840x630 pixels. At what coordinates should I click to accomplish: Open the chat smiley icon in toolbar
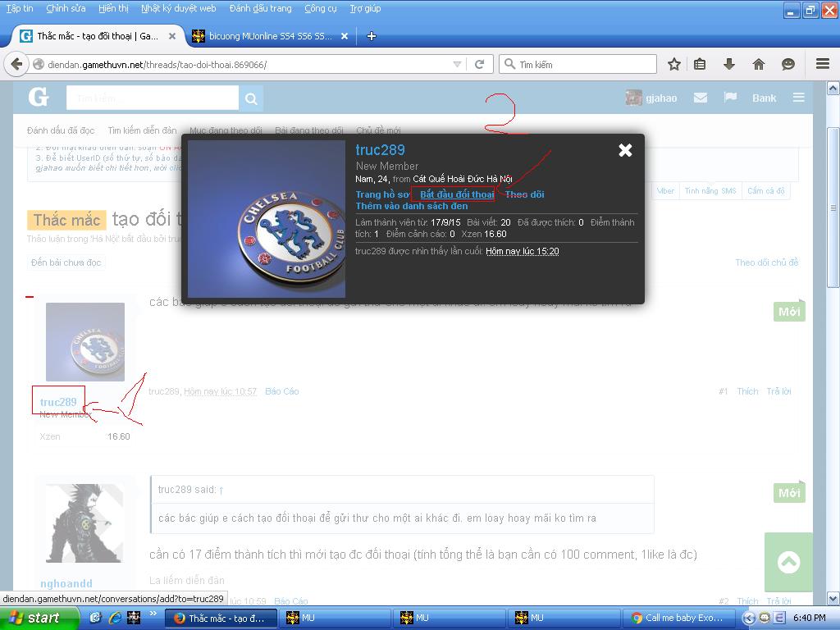(788, 64)
